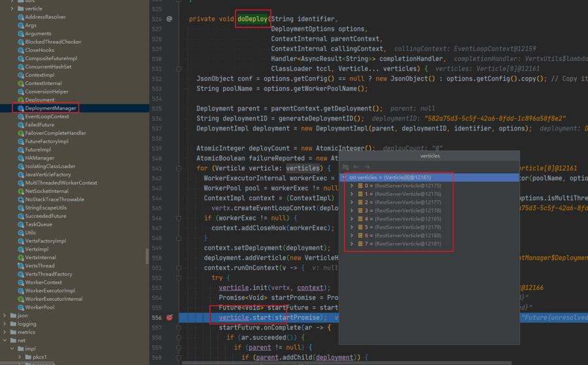
Task: Expand array element 5 RestServerVerticle@12179
Action: click(x=352, y=227)
